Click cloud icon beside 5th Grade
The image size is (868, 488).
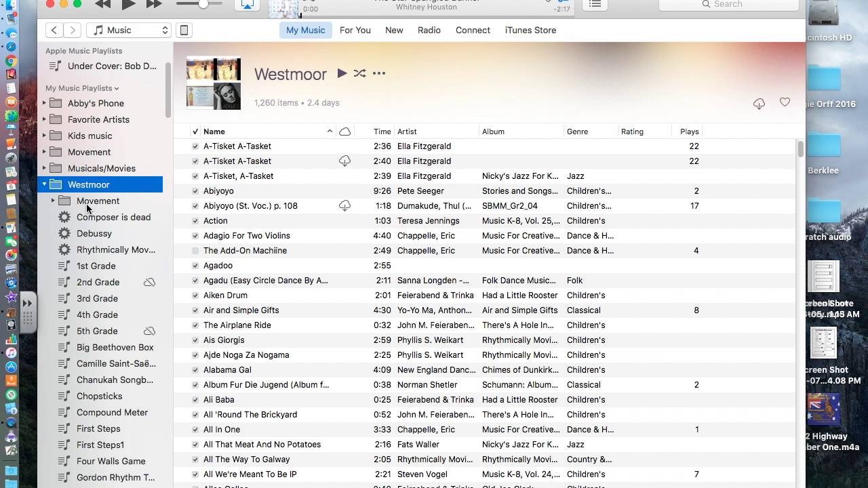coord(149,331)
